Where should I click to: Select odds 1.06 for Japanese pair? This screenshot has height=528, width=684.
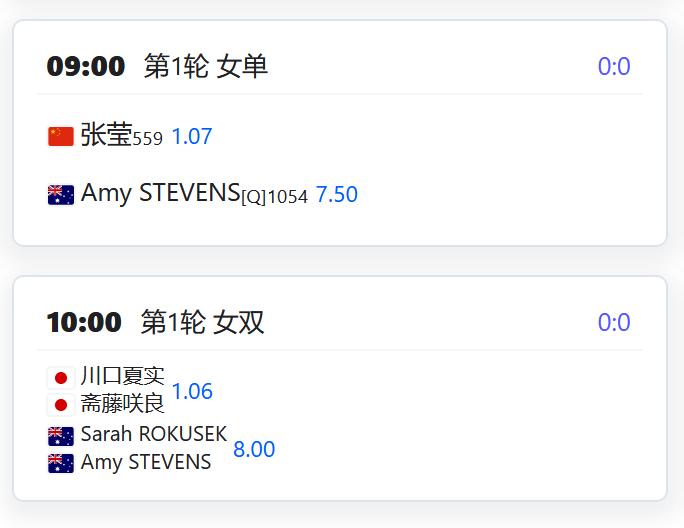point(192,391)
